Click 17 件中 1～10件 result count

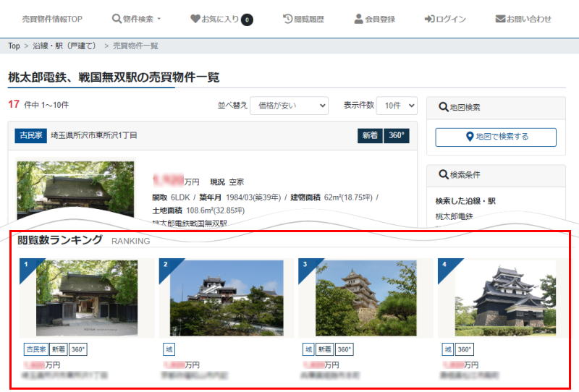[x=38, y=105]
